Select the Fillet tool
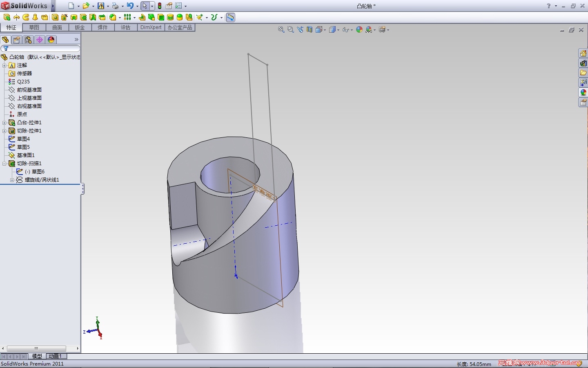 113,17
